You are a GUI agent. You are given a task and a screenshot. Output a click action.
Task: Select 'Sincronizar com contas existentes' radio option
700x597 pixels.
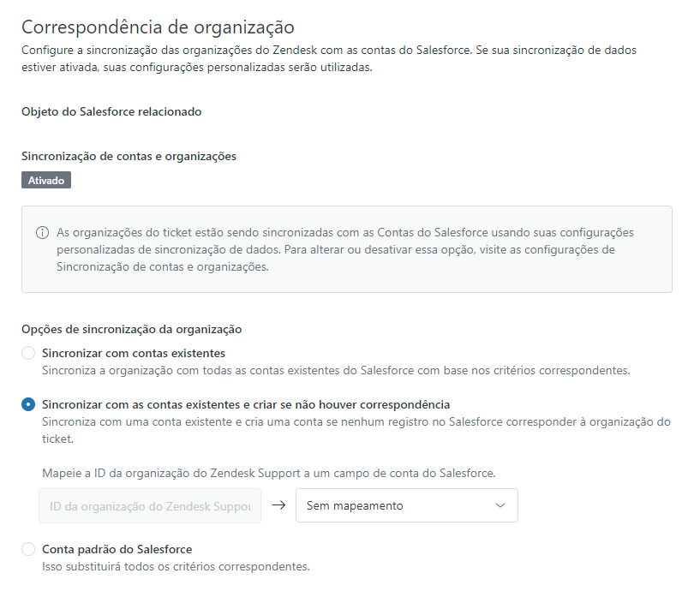point(28,353)
